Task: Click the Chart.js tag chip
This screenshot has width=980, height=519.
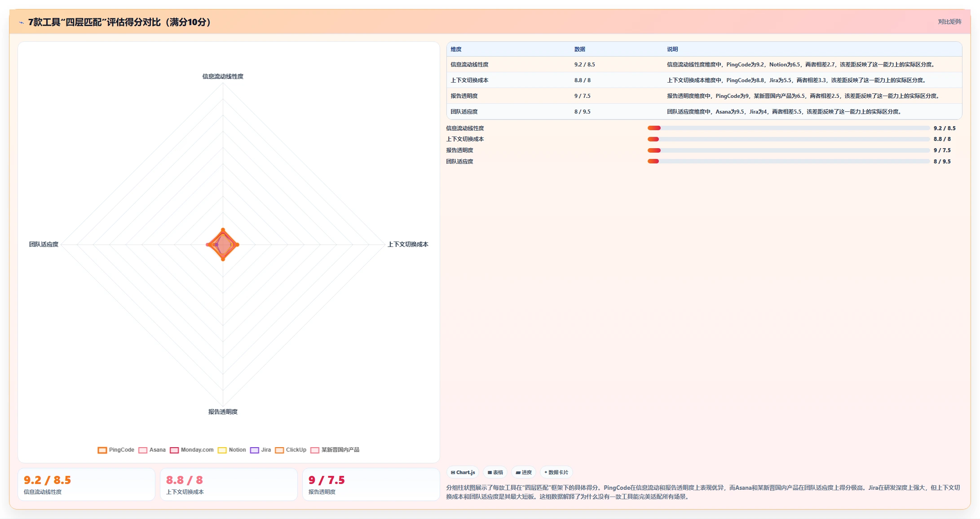Action: coord(463,472)
